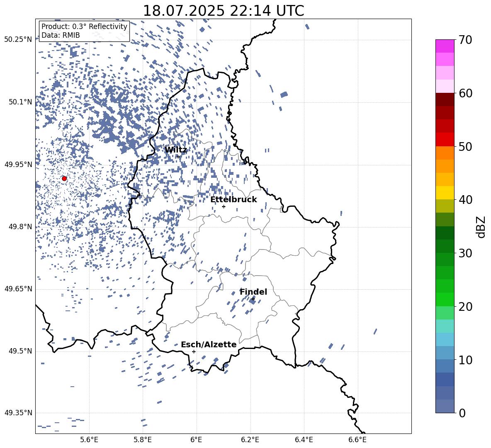Click the colorbar value 50

click(x=466, y=146)
